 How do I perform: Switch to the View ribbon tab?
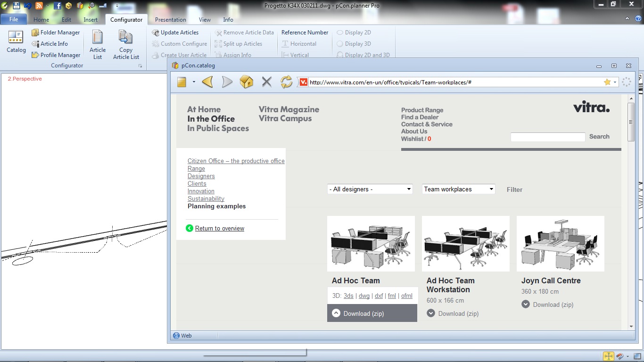(x=205, y=20)
